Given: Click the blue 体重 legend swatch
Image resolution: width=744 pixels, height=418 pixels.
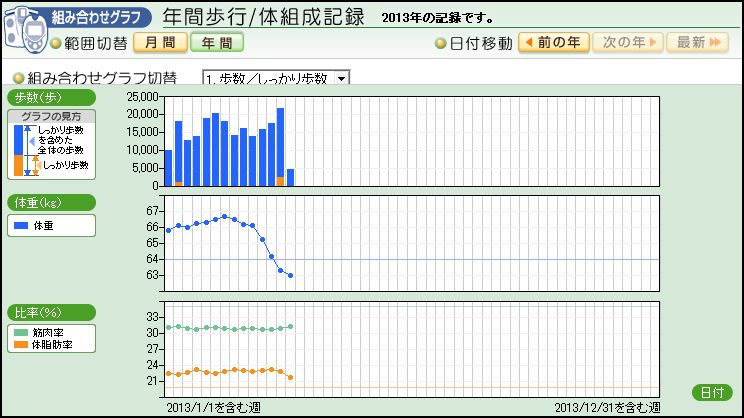Looking at the screenshot, I should tap(21, 226).
